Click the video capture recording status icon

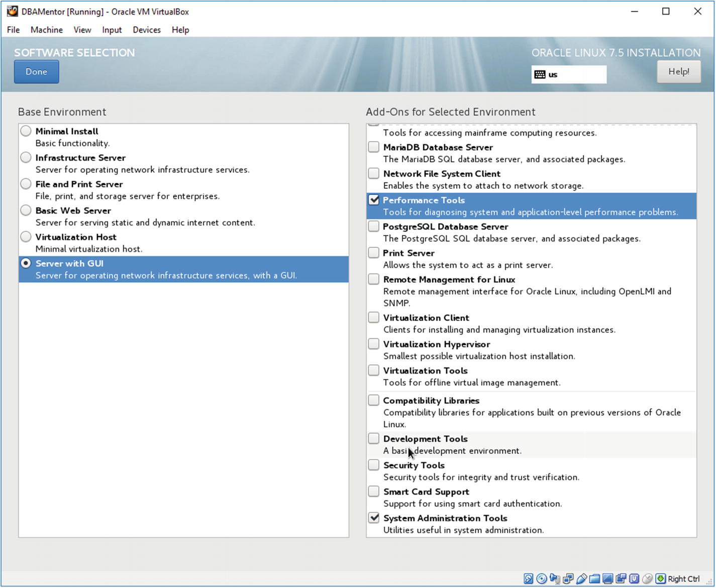(621, 578)
